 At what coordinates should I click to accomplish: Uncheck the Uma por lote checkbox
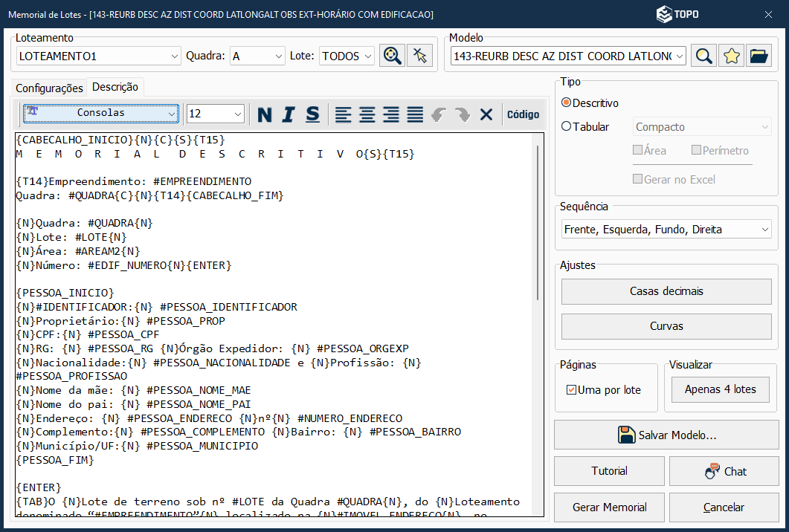pos(571,389)
